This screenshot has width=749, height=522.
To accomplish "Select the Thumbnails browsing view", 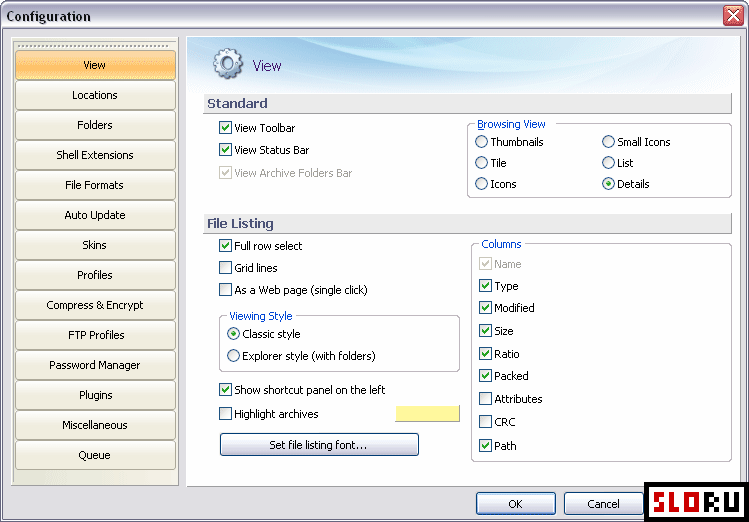I will 482,142.
